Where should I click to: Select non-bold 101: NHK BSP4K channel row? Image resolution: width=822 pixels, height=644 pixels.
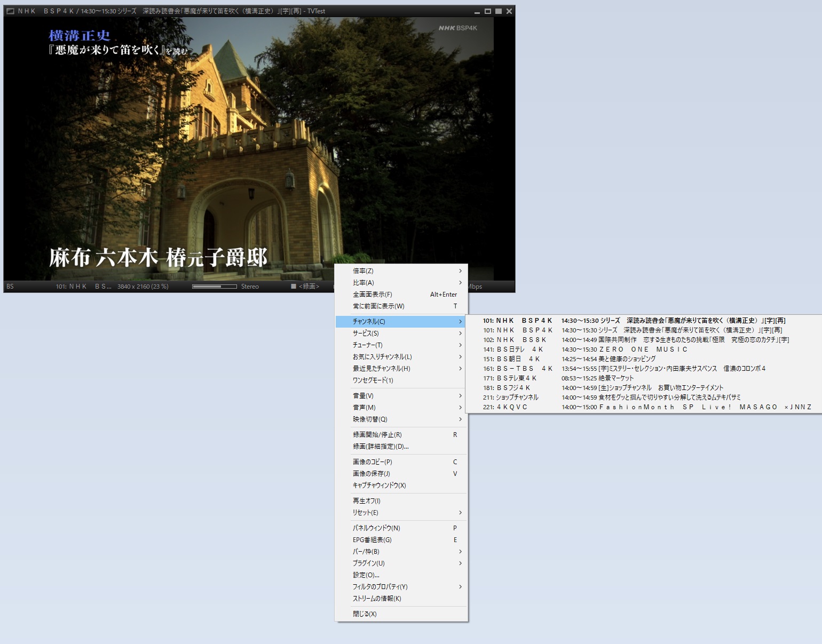643,330
